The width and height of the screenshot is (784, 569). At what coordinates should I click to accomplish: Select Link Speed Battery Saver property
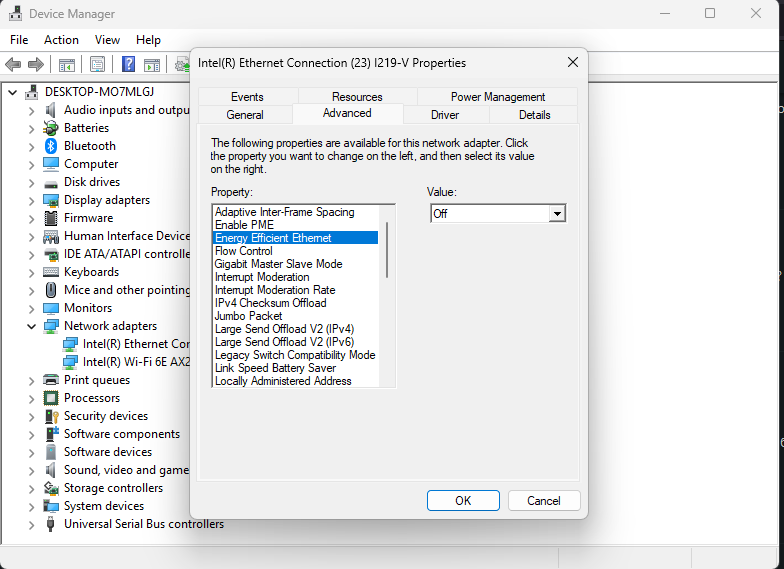tap(295, 368)
